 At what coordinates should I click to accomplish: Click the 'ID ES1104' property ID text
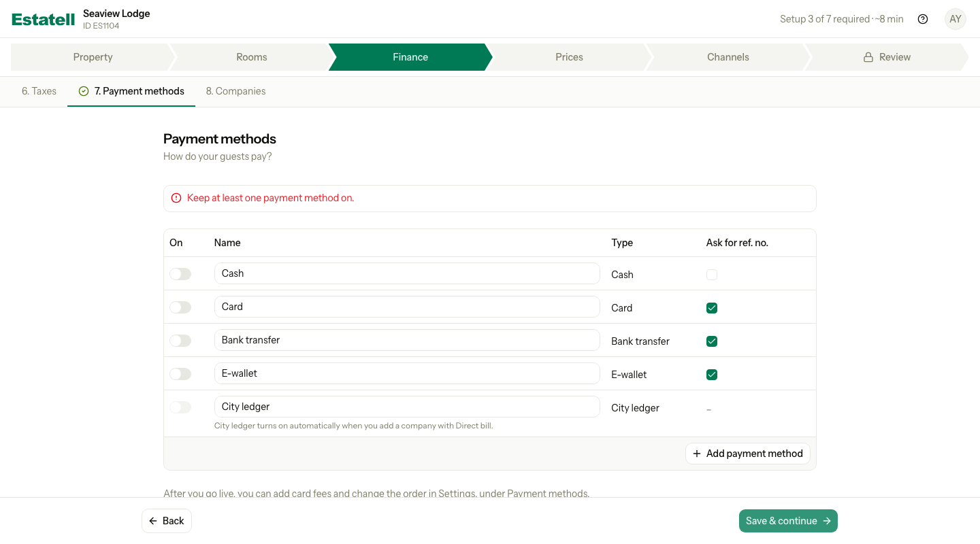101,26
